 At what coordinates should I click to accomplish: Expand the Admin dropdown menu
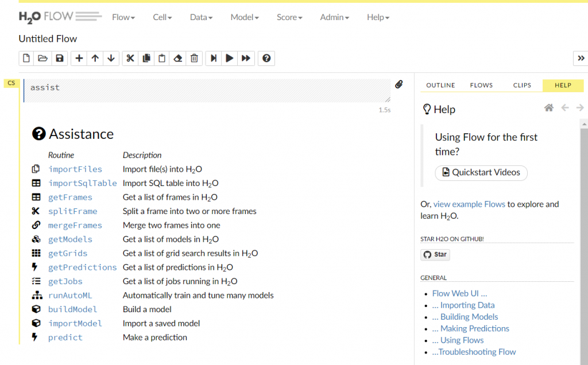pyautogui.click(x=334, y=17)
